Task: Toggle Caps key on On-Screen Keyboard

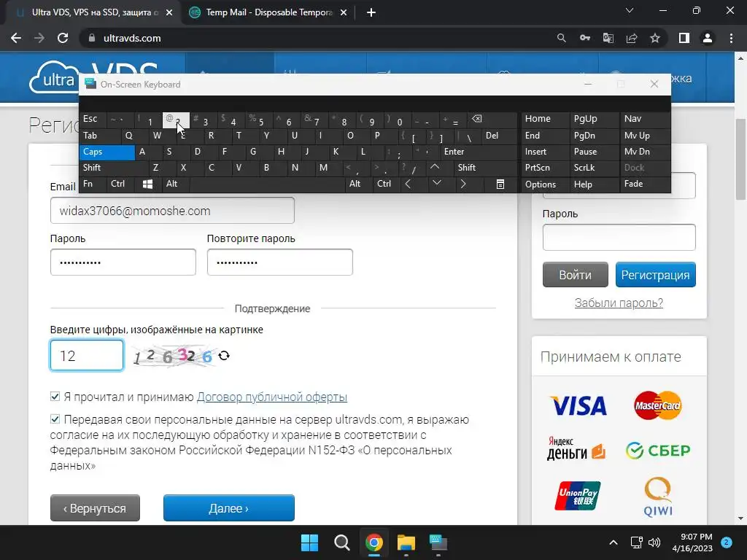Action: 107,152
